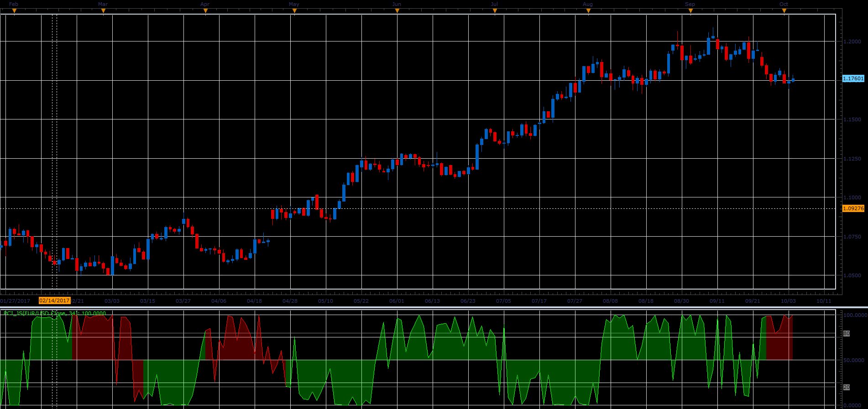Viewport: 868px width, 409px height.
Task: Click the 04/06 date axis label
Action: (x=219, y=301)
